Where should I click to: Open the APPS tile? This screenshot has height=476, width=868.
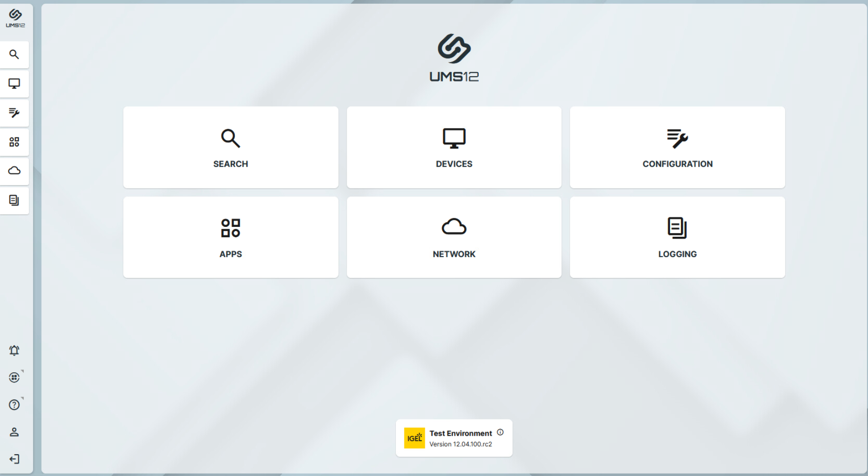point(231,237)
